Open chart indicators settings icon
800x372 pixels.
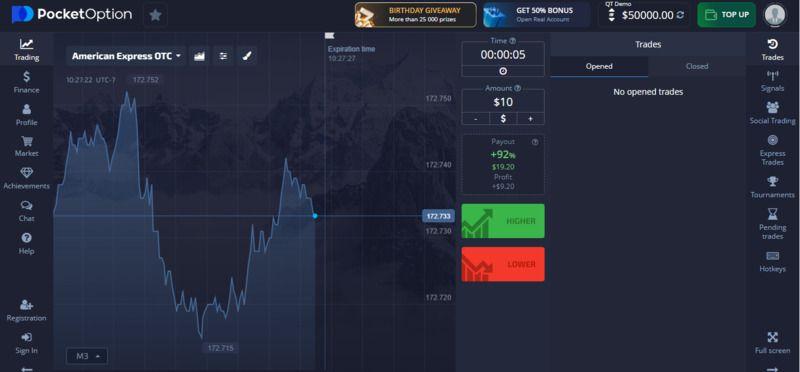click(x=223, y=56)
